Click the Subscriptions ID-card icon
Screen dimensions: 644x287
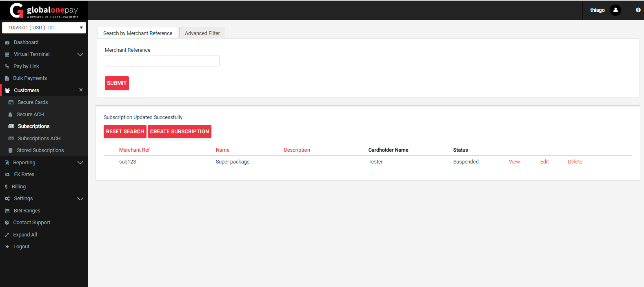11,126
